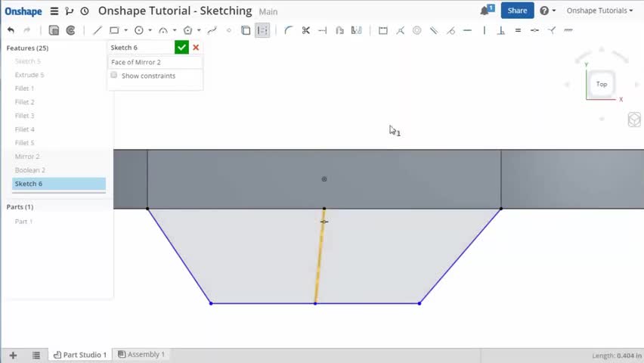
Task: Open the Onshape Tutorials account dropdown
Action: pos(599,11)
